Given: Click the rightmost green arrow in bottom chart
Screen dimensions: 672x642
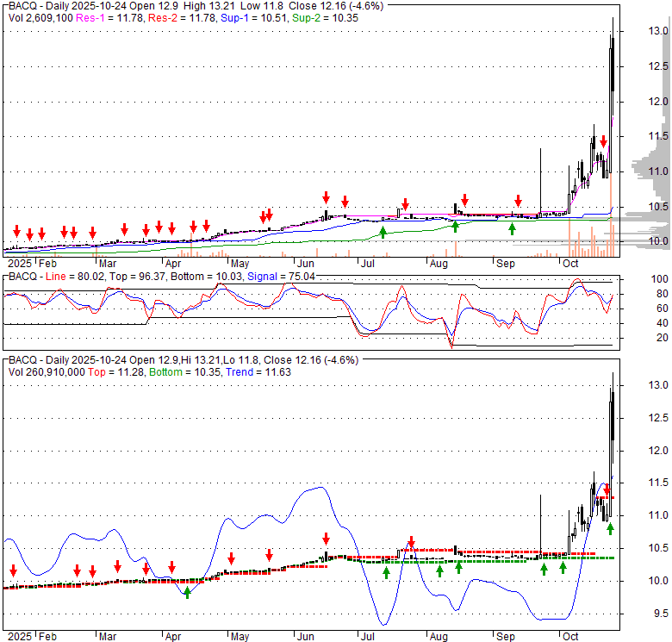Looking at the screenshot, I should (x=610, y=528).
